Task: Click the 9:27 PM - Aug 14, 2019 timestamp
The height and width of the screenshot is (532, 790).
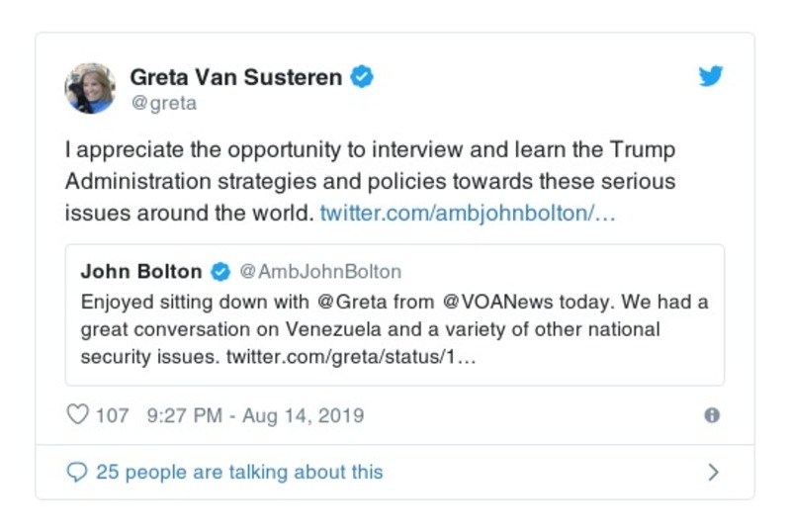Action: pyautogui.click(x=255, y=415)
